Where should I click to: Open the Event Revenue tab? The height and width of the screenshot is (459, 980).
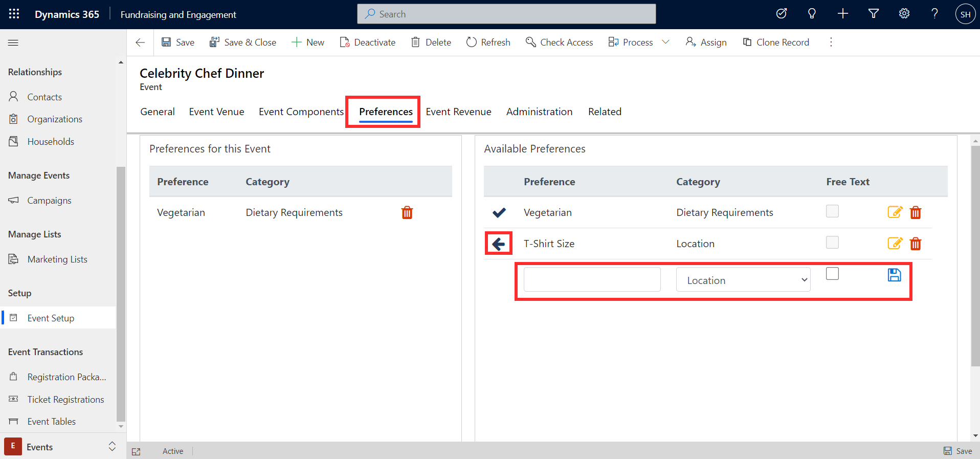click(458, 112)
